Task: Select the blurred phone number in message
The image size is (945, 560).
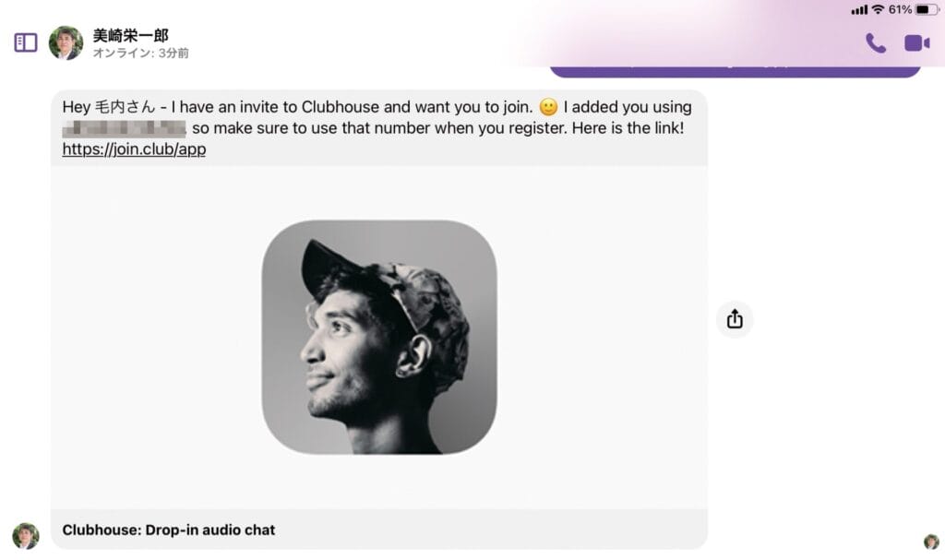Action: 125,128
